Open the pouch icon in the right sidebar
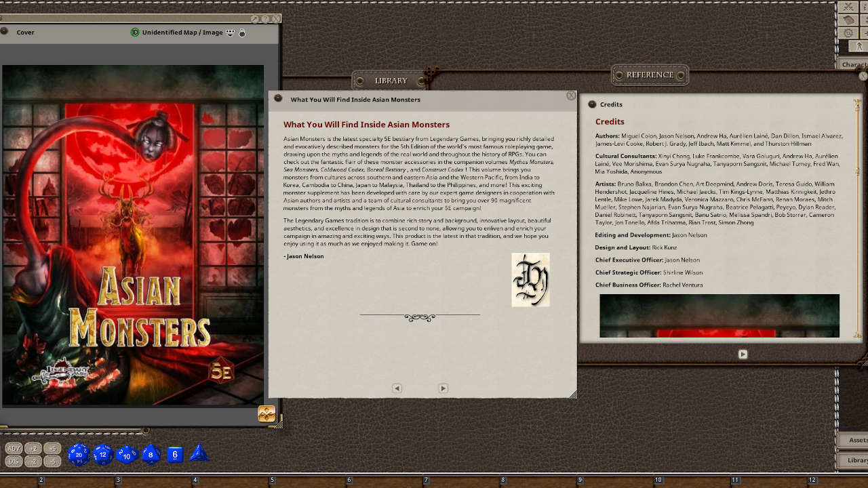The image size is (868, 488). (848, 20)
